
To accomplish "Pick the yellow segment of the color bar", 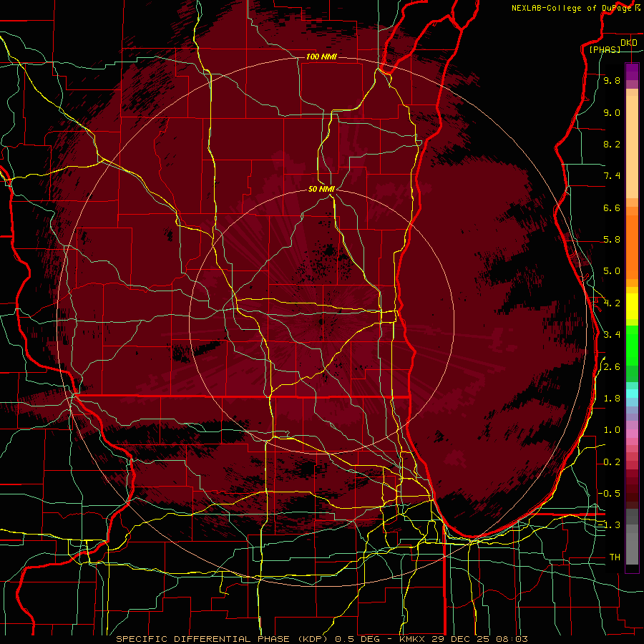I will coord(632,306).
